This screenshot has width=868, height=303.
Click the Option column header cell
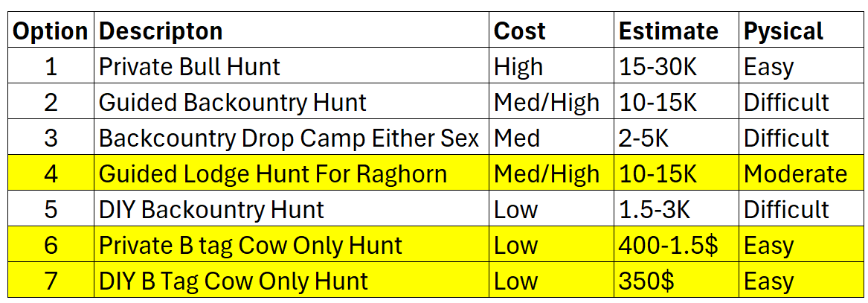[51, 31]
